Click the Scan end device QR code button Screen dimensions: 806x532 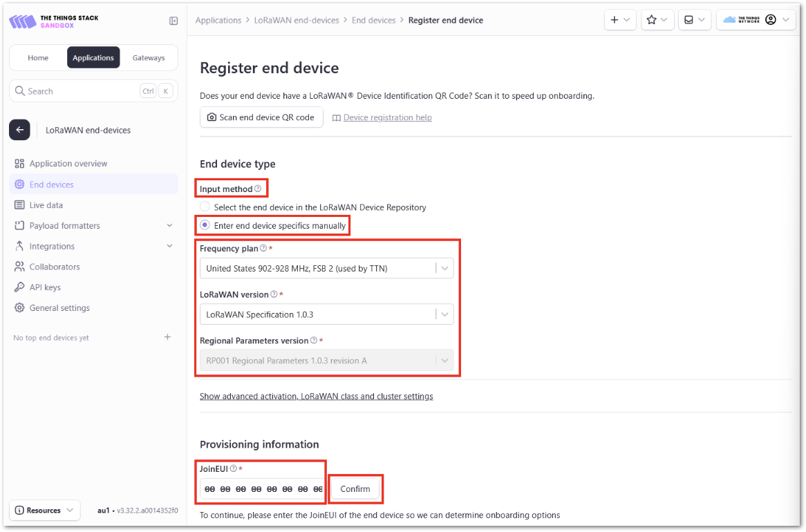(261, 117)
